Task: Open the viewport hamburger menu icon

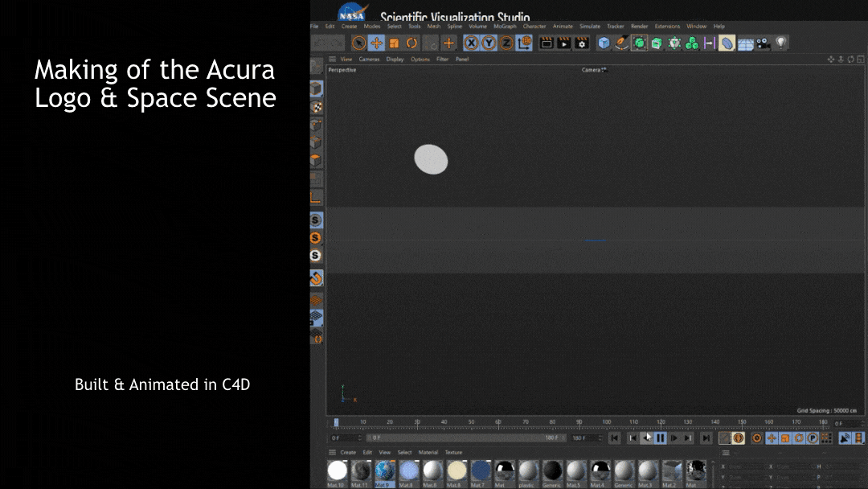Action: [332, 59]
